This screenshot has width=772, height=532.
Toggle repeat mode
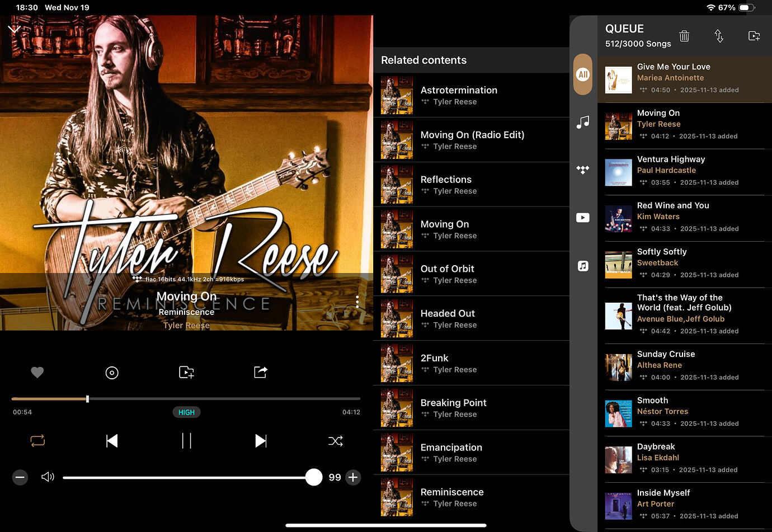(37, 441)
